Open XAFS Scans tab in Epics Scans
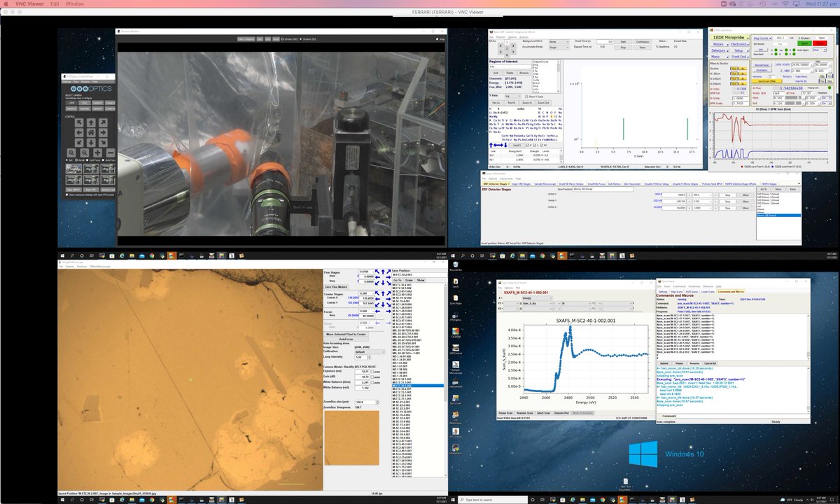Viewport: 840px width, 504px height. 692,292
